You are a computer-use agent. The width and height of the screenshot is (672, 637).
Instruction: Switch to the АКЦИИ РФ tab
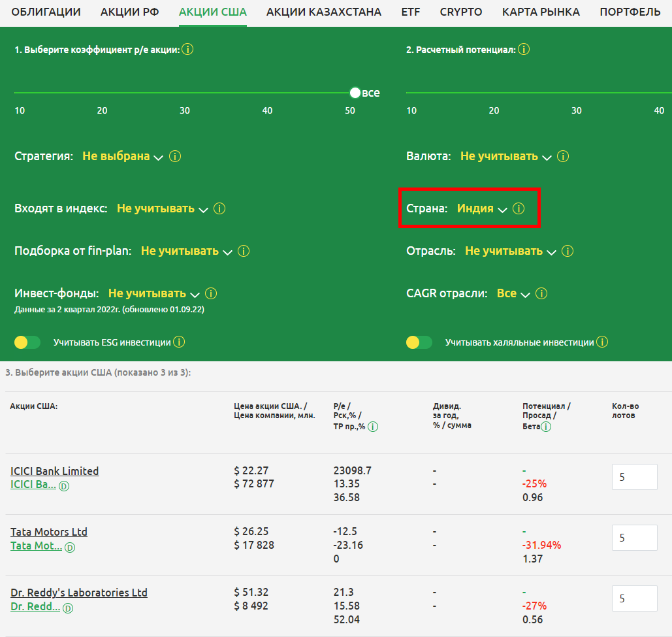[129, 12]
